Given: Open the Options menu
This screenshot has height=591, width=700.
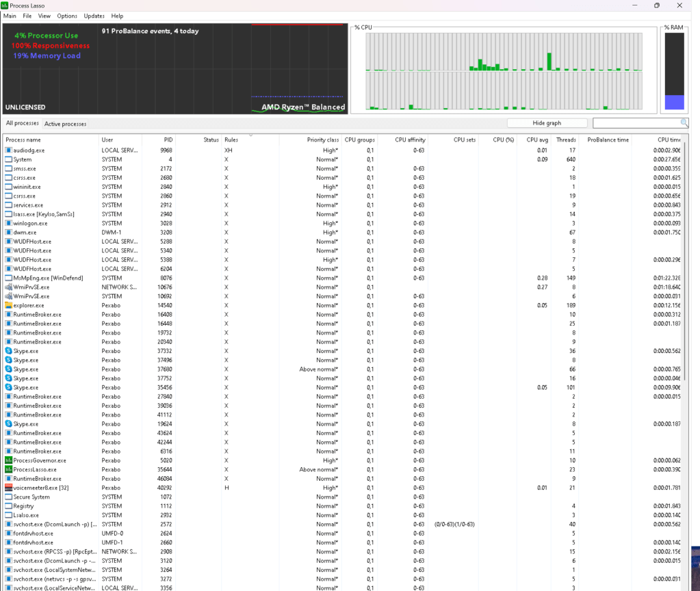Looking at the screenshot, I should point(67,16).
